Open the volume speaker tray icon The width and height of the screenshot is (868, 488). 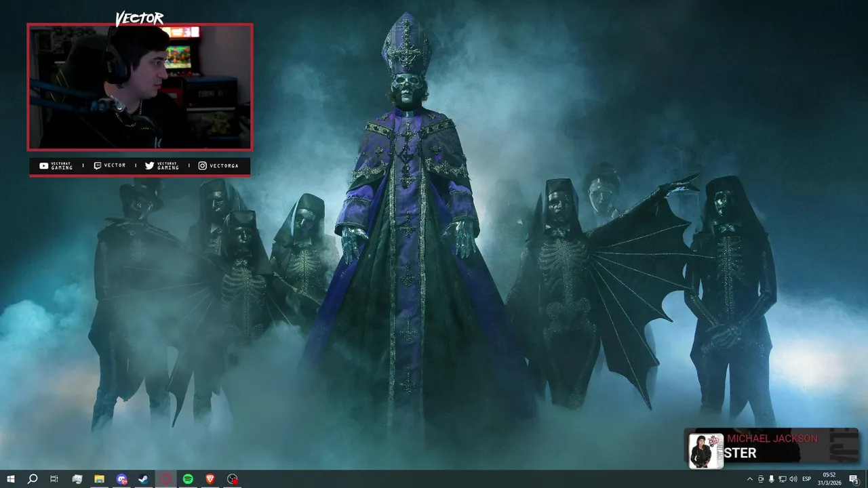[x=793, y=479]
